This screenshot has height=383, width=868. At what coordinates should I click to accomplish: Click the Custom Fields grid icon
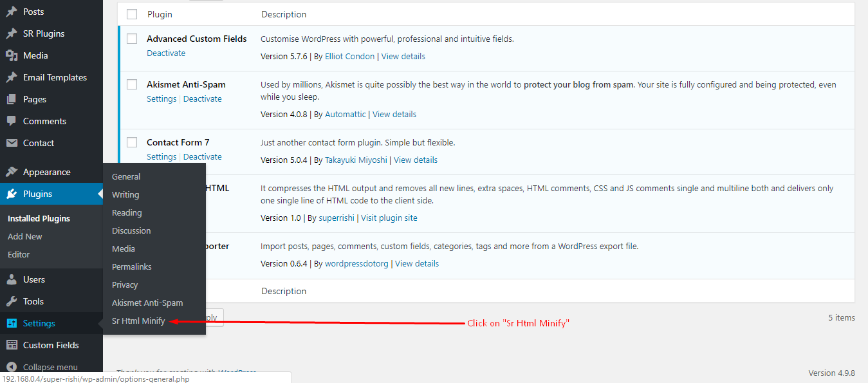12,345
